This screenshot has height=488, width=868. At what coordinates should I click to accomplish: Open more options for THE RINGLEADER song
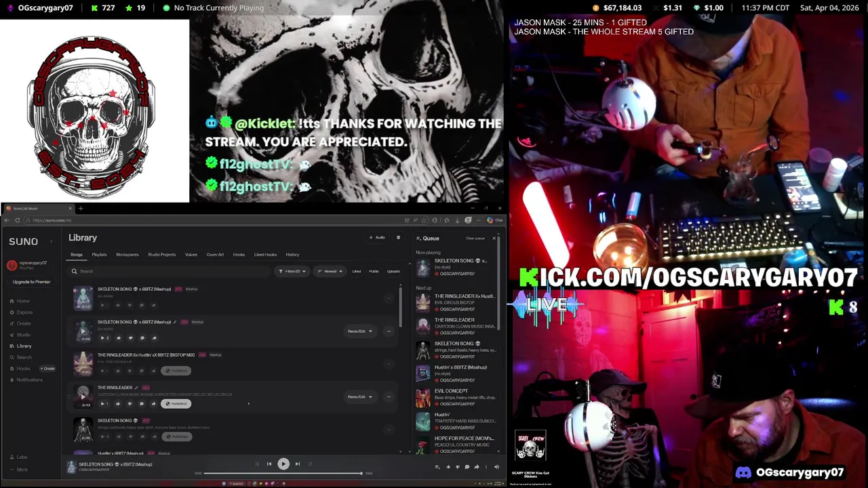coord(389,396)
